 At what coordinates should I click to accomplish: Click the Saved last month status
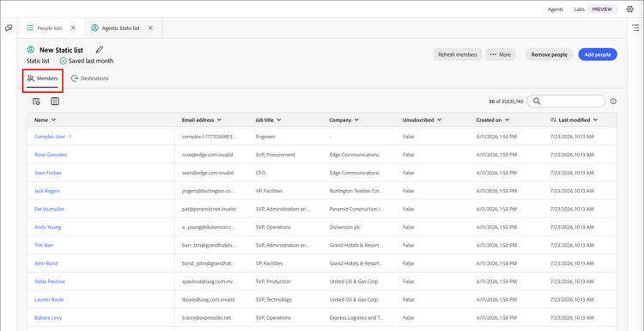(86, 61)
